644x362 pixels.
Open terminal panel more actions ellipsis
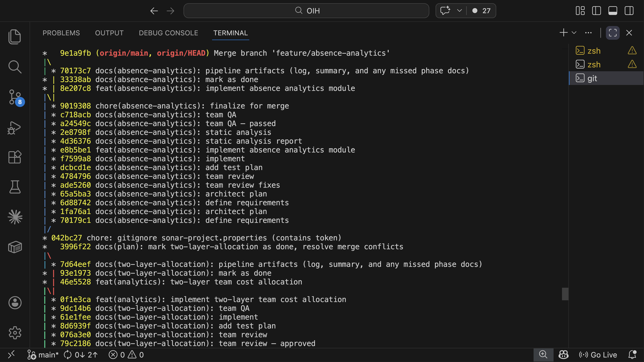588,33
